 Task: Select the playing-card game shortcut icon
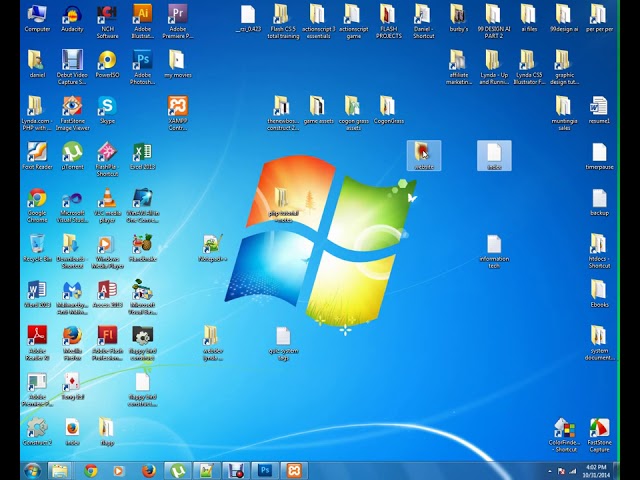click(x=72, y=386)
